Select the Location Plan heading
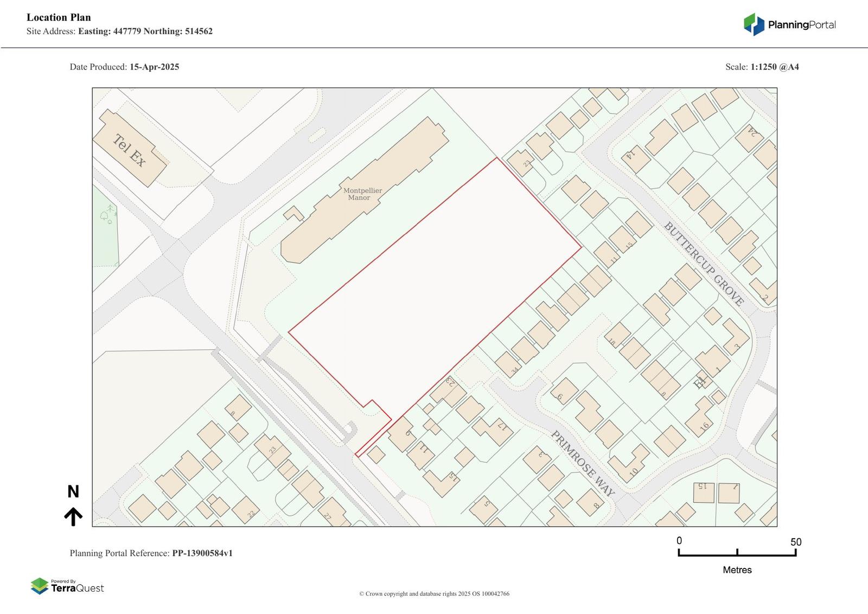Image resolution: width=868 pixels, height=614 pixels. [x=59, y=17]
